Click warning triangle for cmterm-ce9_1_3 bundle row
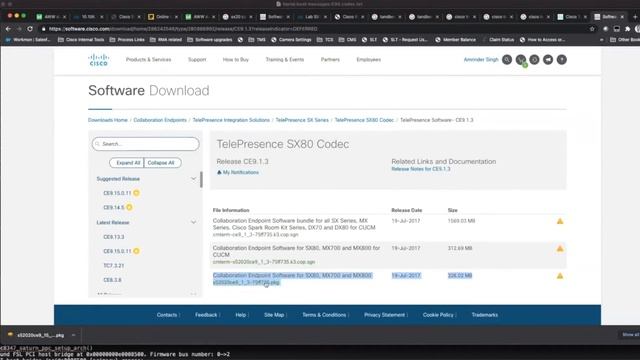The width and height of the screenshot is (640, 360). point(560,221)
